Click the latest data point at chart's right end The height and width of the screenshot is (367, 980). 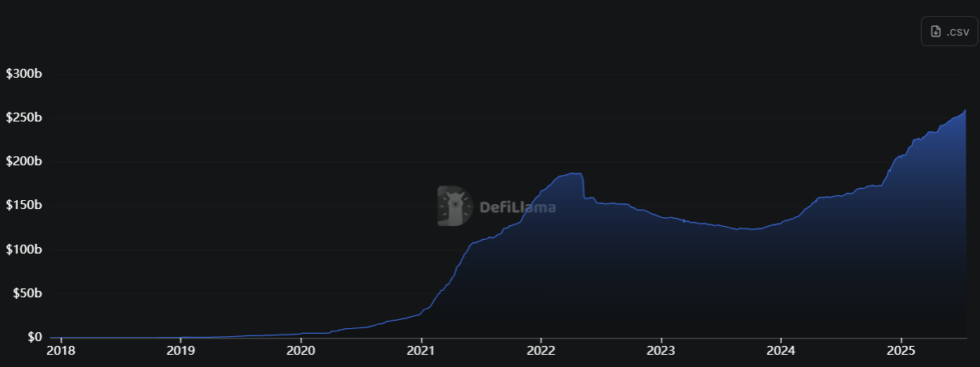[x=965, y=110]
